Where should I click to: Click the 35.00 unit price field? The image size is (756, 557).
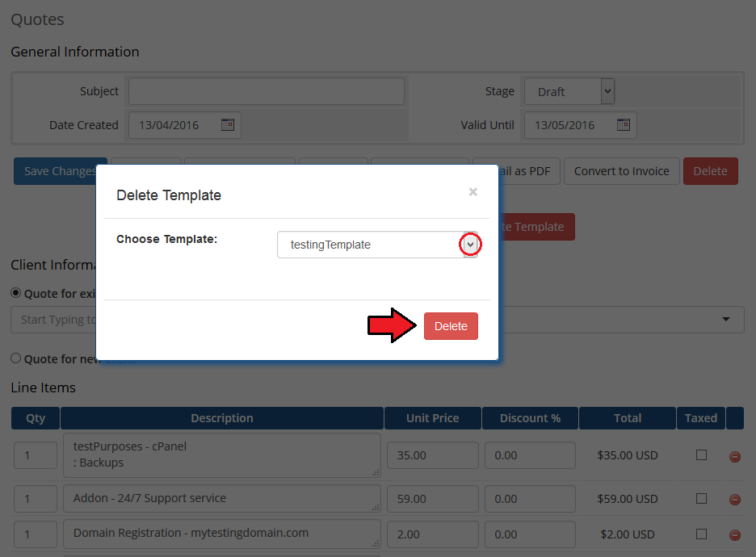pos(432,455)
